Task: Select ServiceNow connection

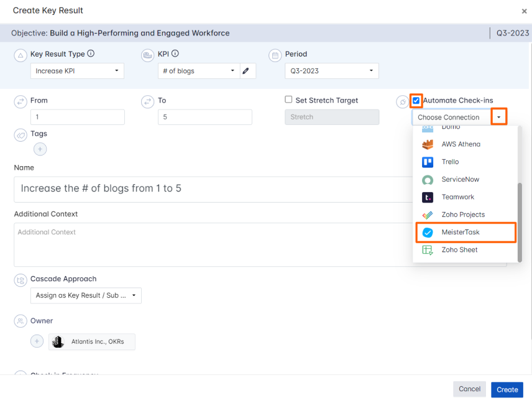Action: [x=465, y=180]
